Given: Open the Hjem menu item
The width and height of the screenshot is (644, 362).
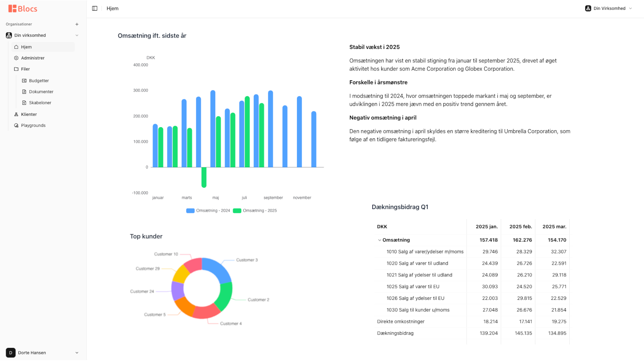Looking at the screenshot, I should pyautogui.click(x=27, y=47).
